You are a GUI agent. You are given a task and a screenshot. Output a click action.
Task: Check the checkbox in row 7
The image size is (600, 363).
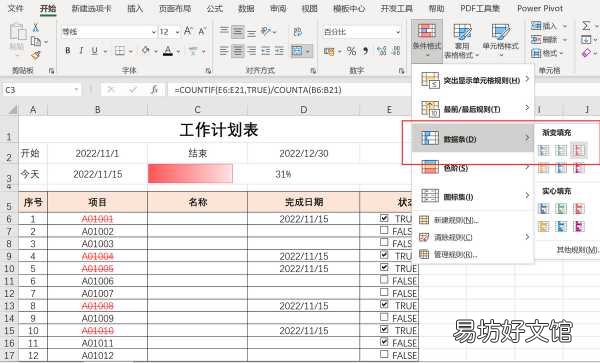[384, 230]
